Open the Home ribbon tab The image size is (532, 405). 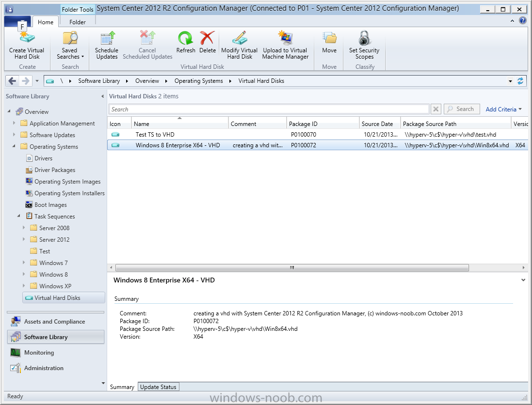pyautogui.click(x=46, y=22)
